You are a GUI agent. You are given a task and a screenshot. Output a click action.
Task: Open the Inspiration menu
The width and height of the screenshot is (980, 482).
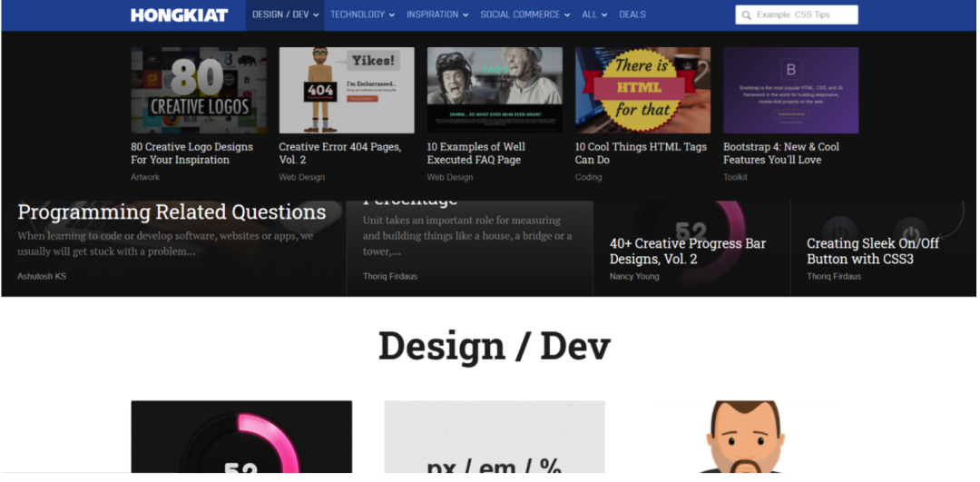click(437, 15)
